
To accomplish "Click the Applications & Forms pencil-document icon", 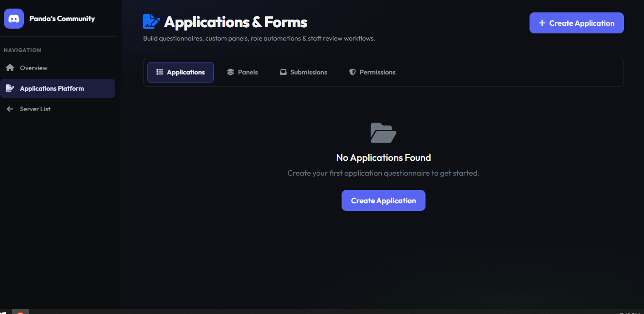I will (152, 22).
